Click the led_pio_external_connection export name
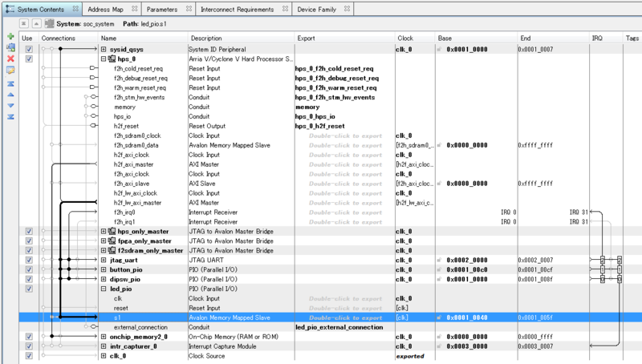The width and height of the screenshot is (642, 364). 339,327
